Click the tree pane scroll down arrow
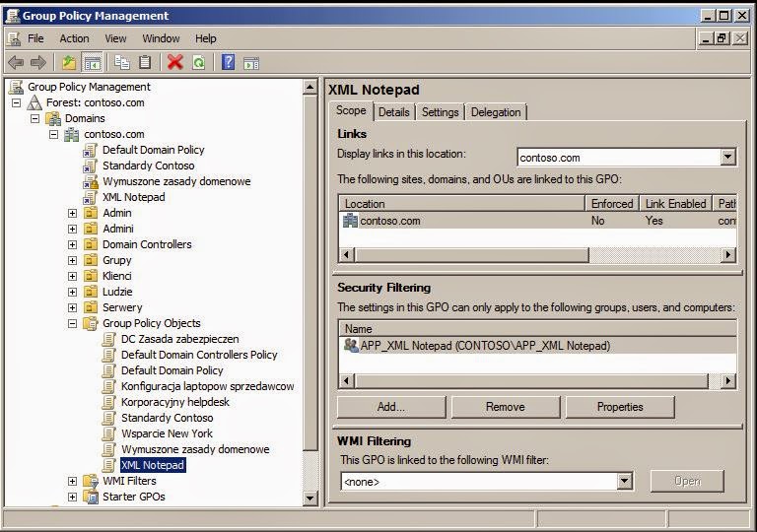The width and height of the screenshot is (757, 532). (310, 498)
